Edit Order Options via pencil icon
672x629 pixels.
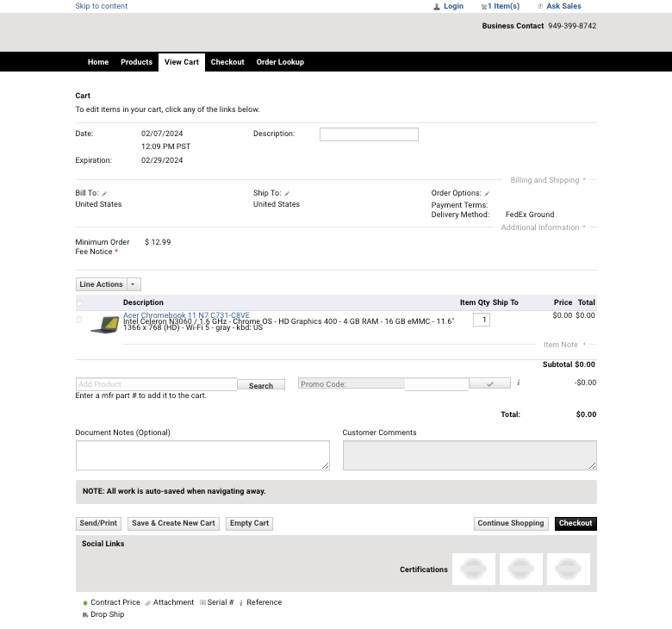(x=487, y=194)
